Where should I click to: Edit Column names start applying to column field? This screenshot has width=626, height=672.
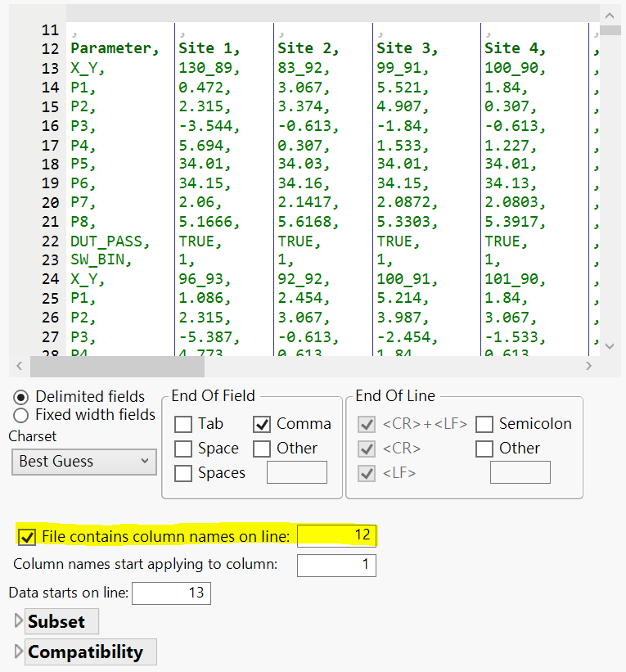pos(336,566)
